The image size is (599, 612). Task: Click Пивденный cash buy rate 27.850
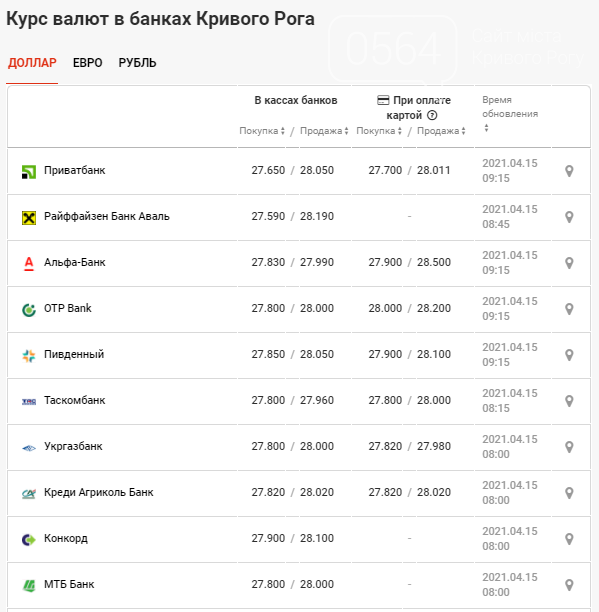tap(268, 355)
